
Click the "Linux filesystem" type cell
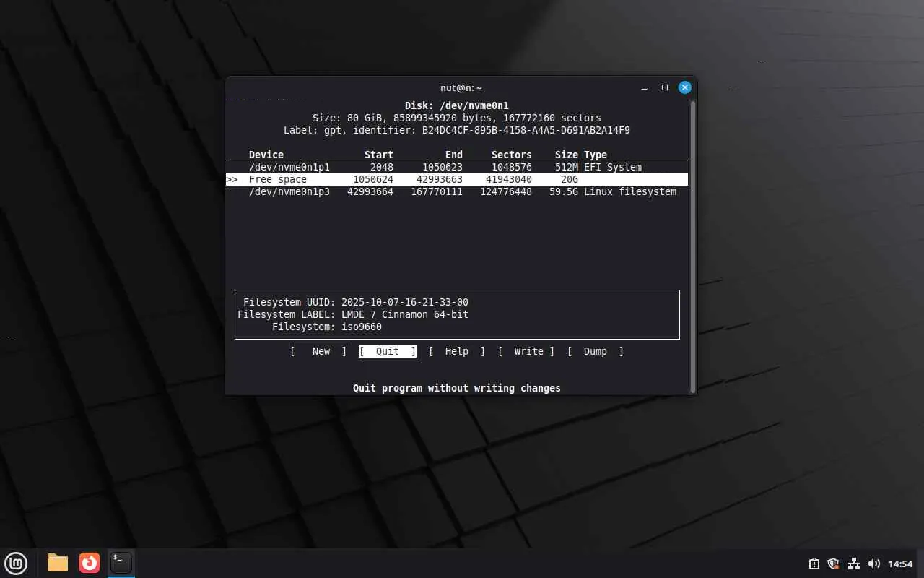(x=630, y=191)
